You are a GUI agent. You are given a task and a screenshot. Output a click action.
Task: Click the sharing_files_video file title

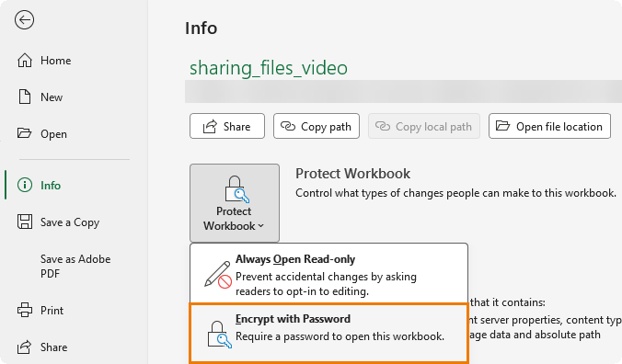269,68
